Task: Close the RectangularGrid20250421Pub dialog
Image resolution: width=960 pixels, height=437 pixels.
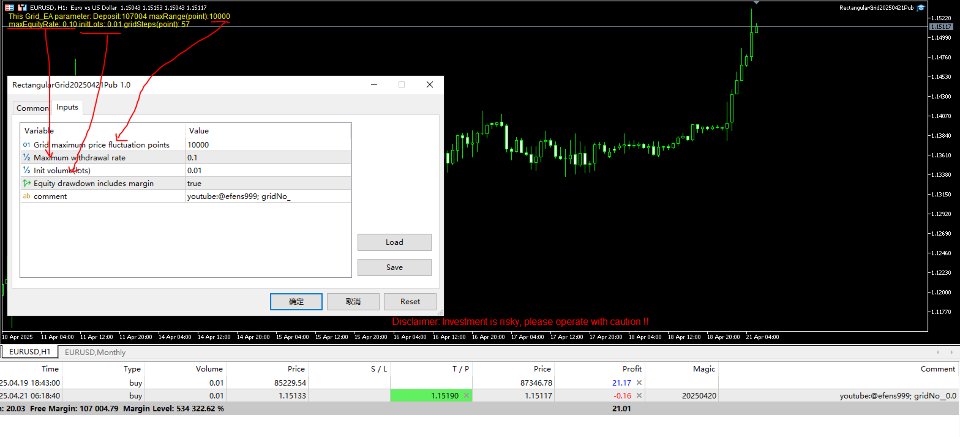Action: [x=430, y=84]
